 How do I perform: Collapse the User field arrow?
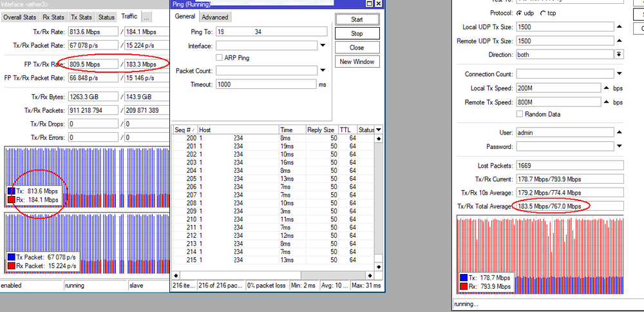point(620,133)
